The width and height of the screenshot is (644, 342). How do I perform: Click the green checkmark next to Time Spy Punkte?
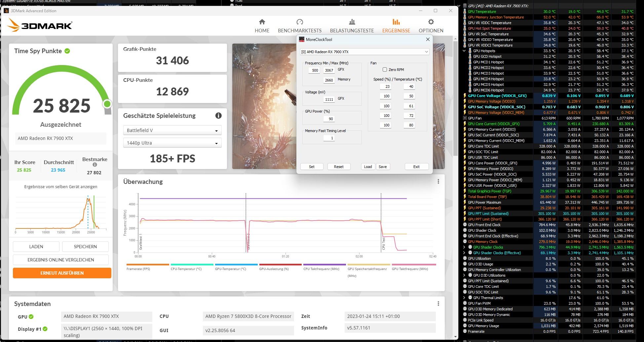click(x=67, y=51)
